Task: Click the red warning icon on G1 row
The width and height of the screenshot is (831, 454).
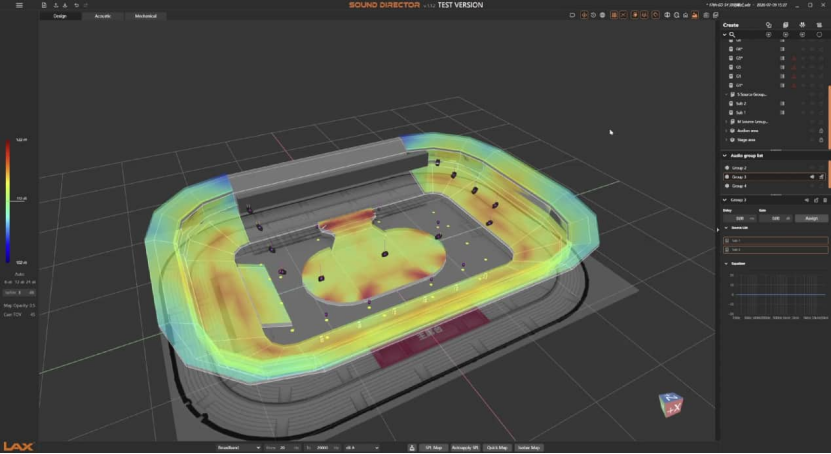Action: pyautogui.click(x=794, y=76)
